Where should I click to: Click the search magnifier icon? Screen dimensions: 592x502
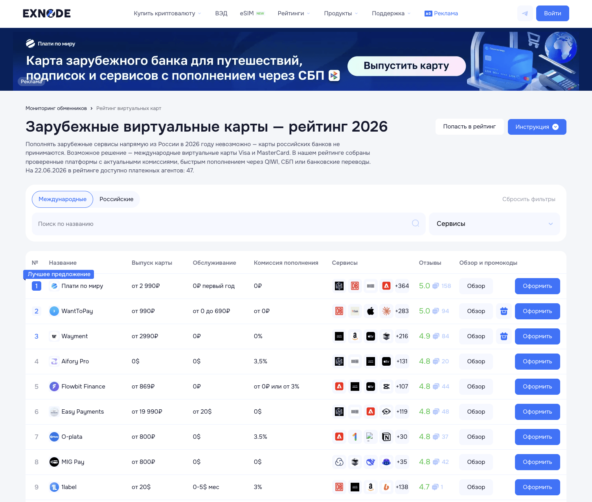pyautogui.click(x=415, y=223)
